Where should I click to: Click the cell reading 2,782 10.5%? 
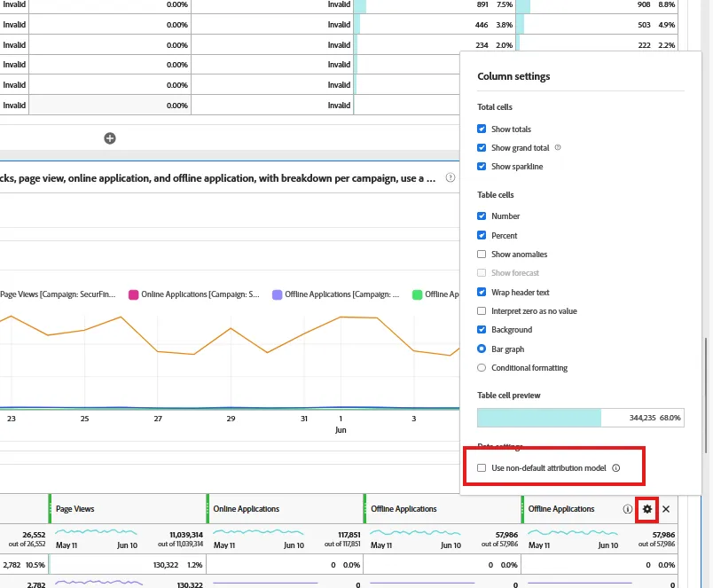pos(24,565)
